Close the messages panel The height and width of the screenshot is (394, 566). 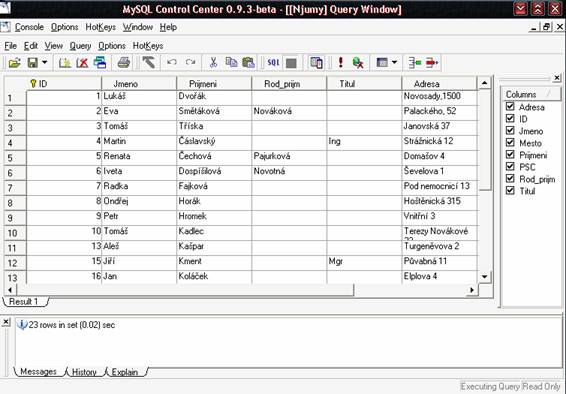point(6,321)
